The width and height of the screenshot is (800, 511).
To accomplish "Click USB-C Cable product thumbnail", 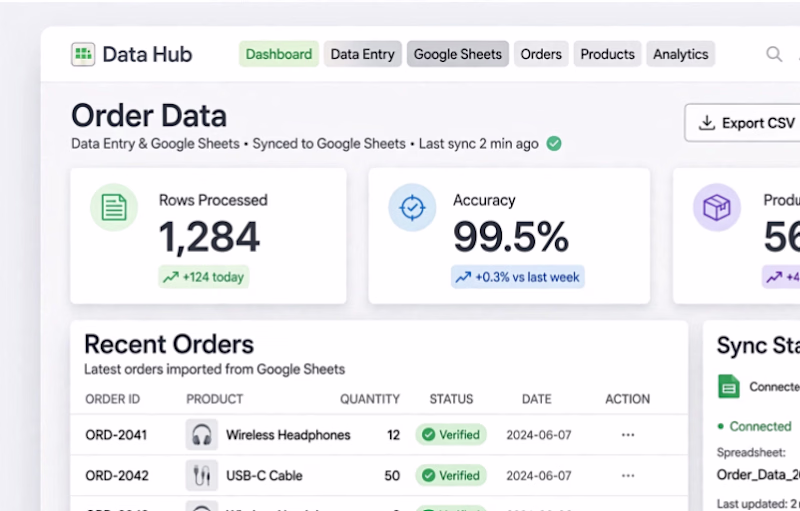I will 202,475.
